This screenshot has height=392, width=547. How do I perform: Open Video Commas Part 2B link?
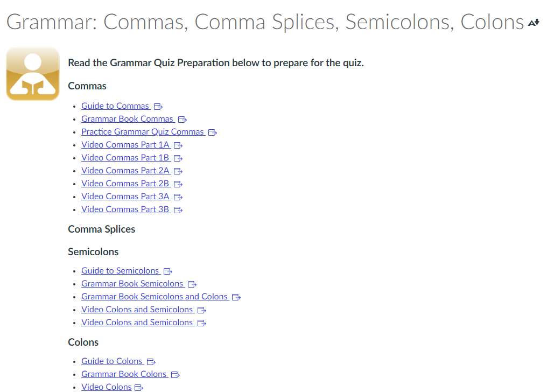pos(125,183)
